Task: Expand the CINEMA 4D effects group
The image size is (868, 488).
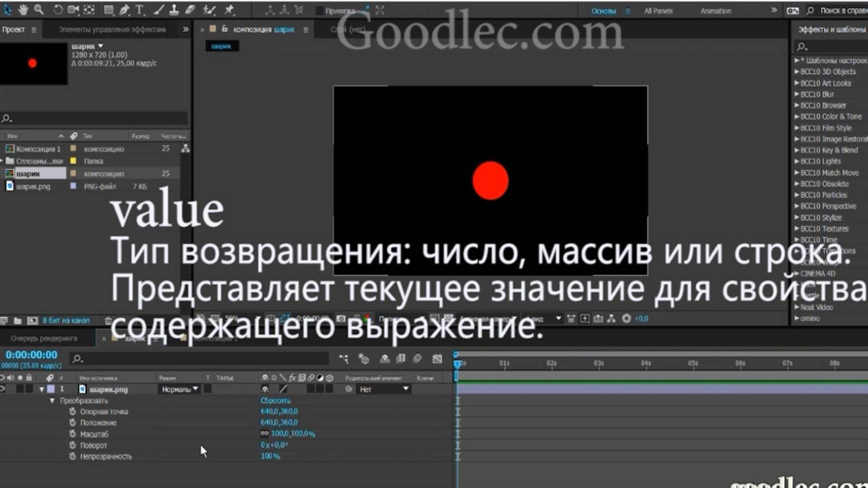Action: pyautogui.click(x=796, y=274)
